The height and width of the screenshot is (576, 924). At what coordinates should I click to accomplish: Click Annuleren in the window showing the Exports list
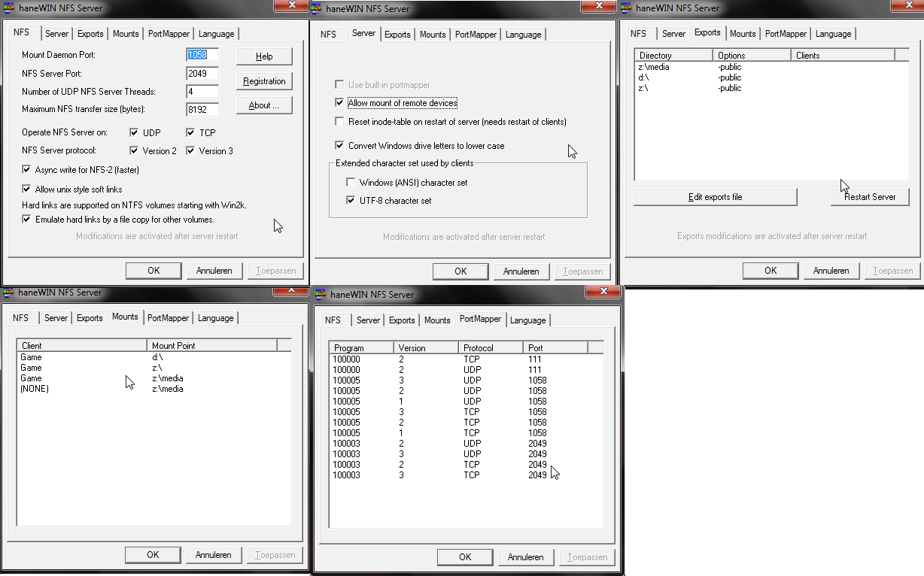[831, 271]
